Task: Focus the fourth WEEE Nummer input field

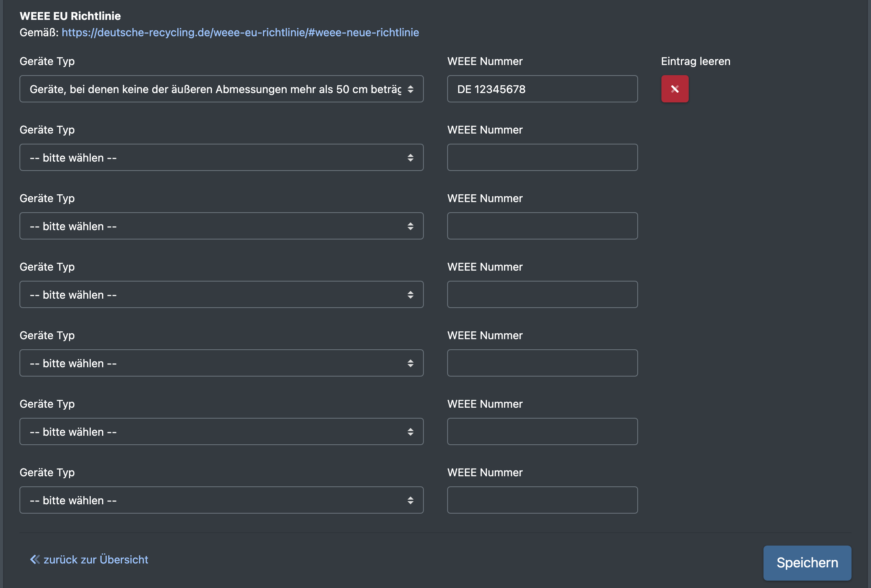Action: click(542, 294)
